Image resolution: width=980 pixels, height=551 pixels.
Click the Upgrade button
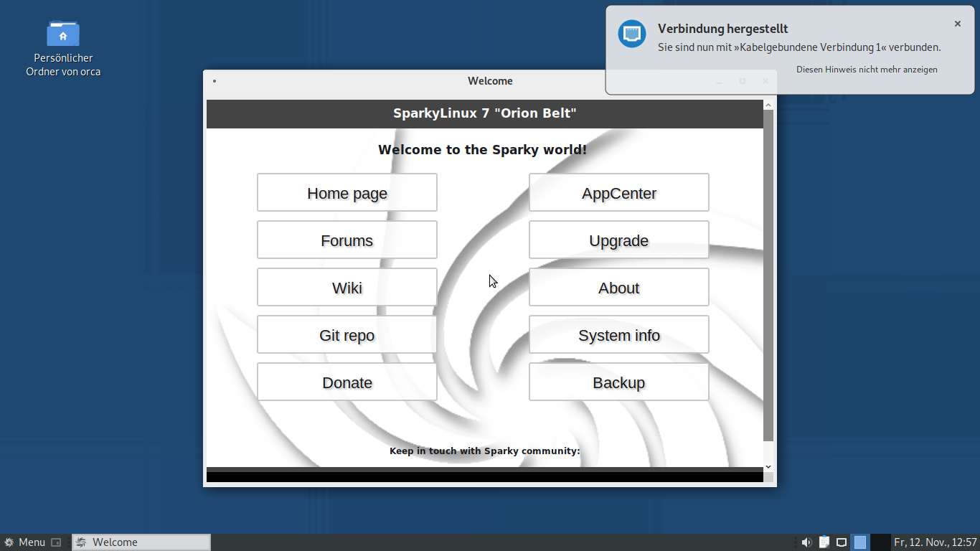coord(619,240)
